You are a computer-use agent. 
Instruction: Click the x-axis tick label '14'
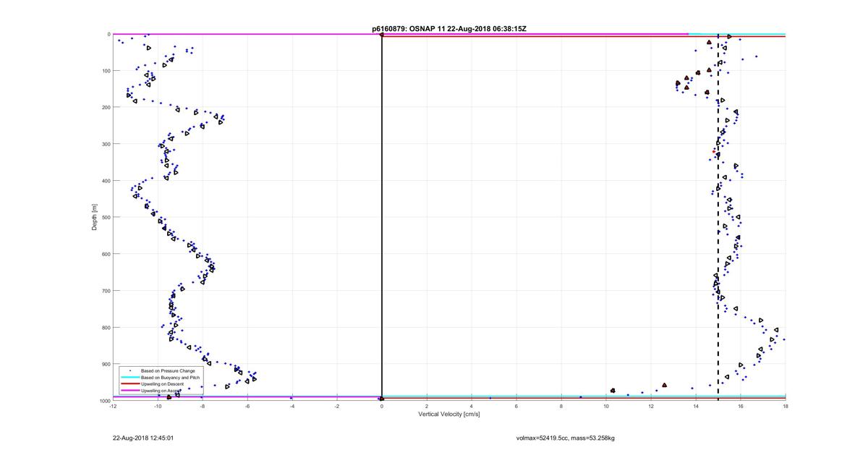(696, 406)
